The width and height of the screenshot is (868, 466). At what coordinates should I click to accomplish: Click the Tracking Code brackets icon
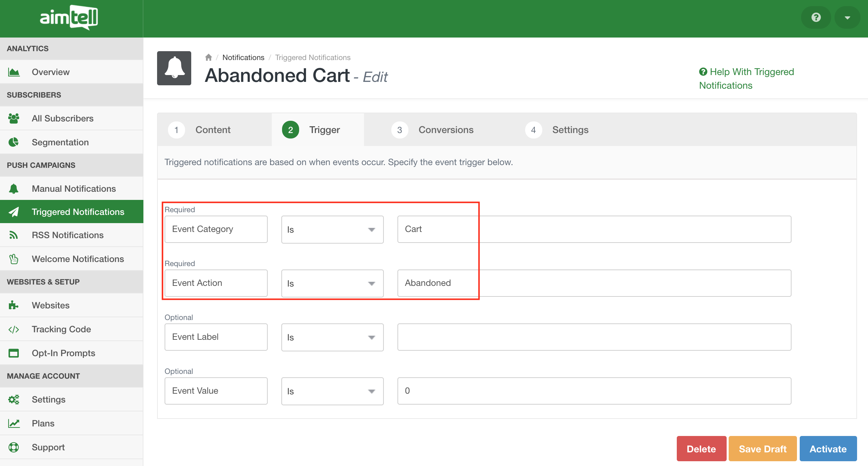[x=14, y=329]
